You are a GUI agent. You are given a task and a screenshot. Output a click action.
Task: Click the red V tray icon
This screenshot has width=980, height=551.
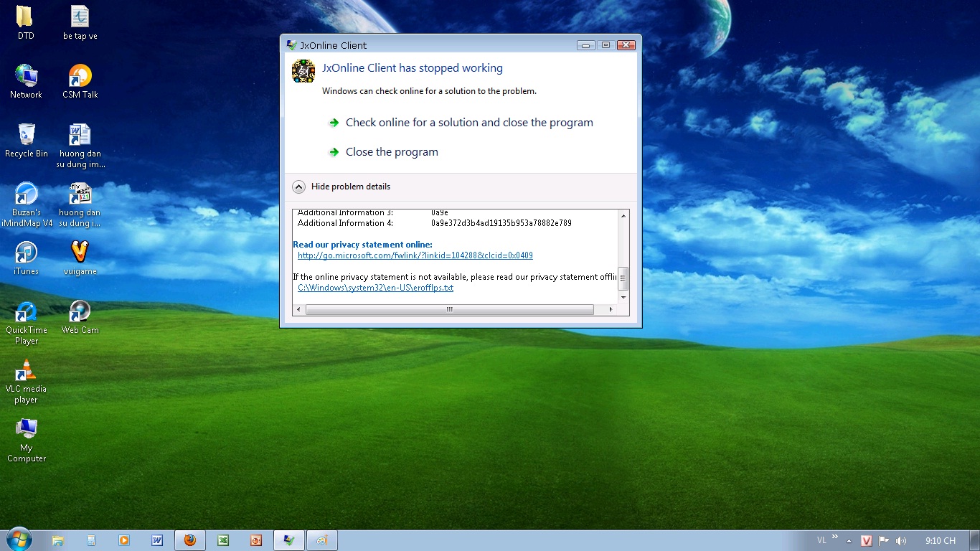click(867, 540)
